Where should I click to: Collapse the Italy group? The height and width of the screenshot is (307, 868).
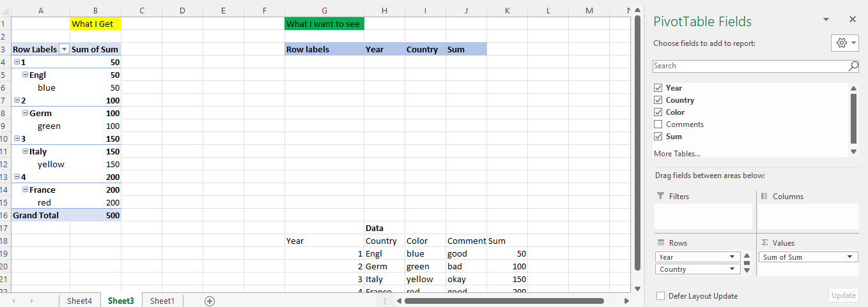[x=25, y=151]
